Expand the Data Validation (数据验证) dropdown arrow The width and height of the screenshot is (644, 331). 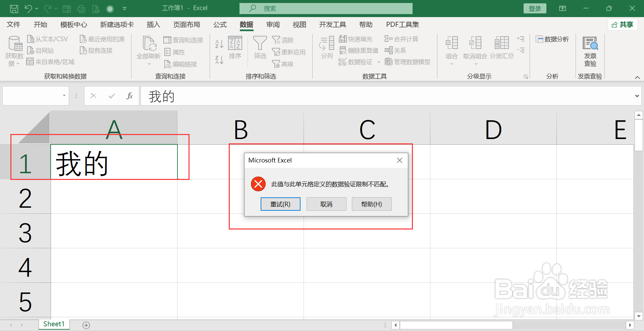379,62
